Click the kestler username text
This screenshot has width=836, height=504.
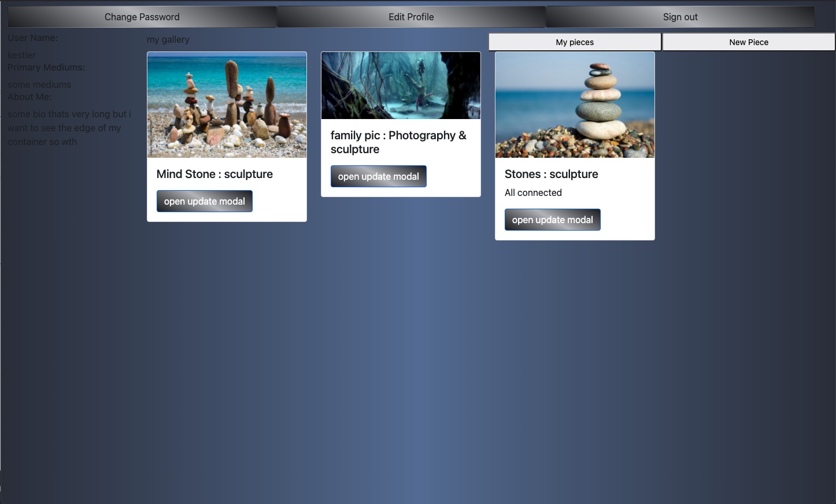pyautogui.click(x=21, y=55)
